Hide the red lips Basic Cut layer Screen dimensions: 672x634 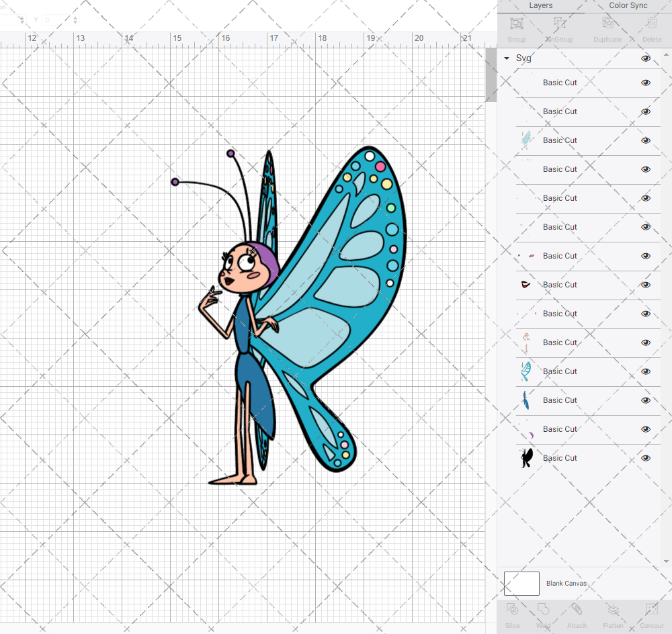[646, 285]
